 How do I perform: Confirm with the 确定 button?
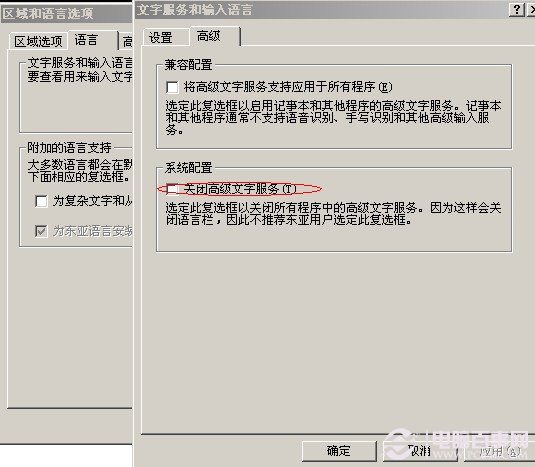[339, 451]
